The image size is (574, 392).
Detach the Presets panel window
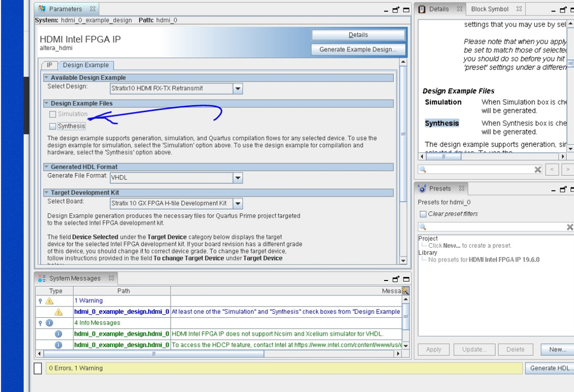pos(563,190)
